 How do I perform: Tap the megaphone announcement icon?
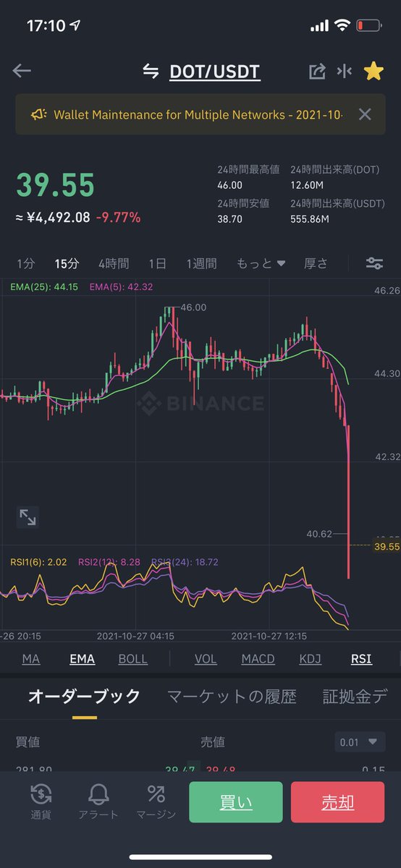pyautogui.click(x=38, y=114)
